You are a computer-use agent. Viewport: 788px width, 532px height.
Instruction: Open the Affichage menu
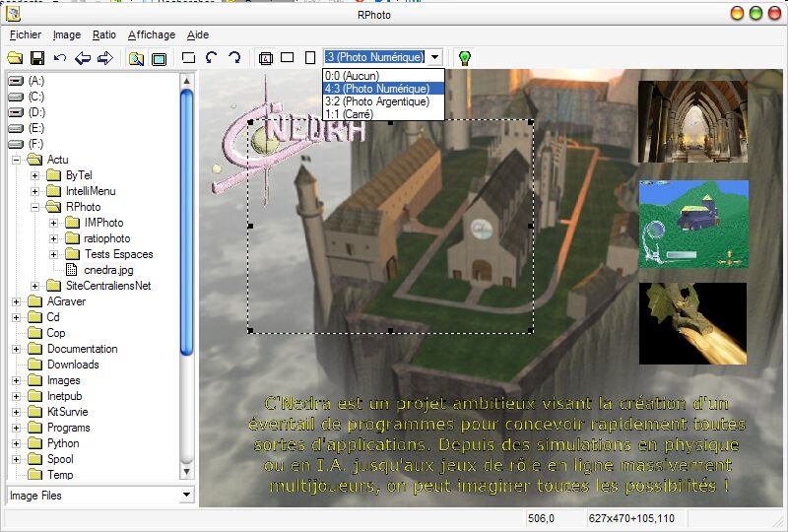tap(152, 34)
